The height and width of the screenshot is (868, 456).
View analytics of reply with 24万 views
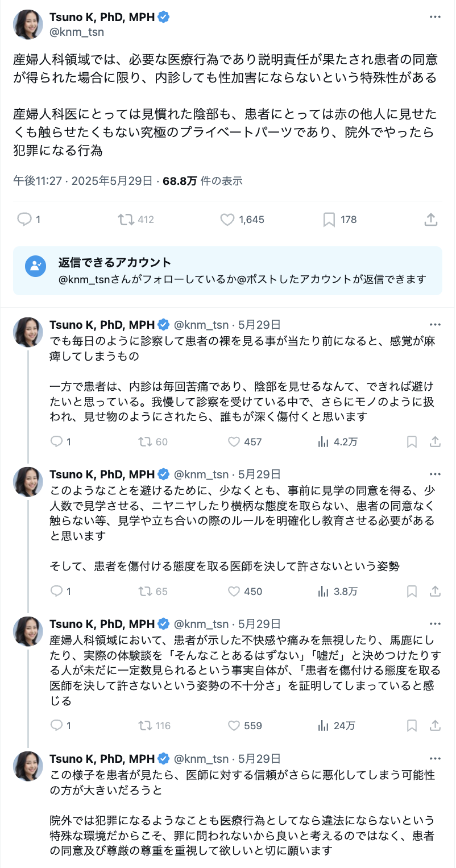(x=324, y=725)
